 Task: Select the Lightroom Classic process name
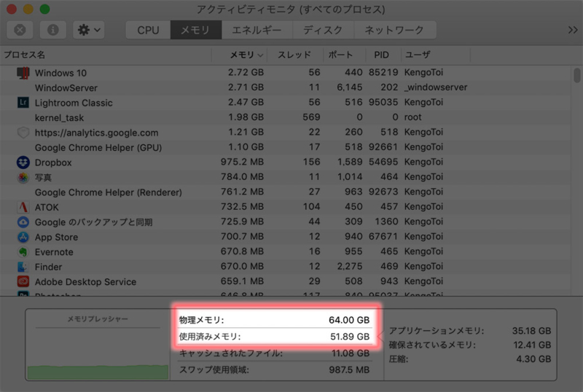pos(74,103)
